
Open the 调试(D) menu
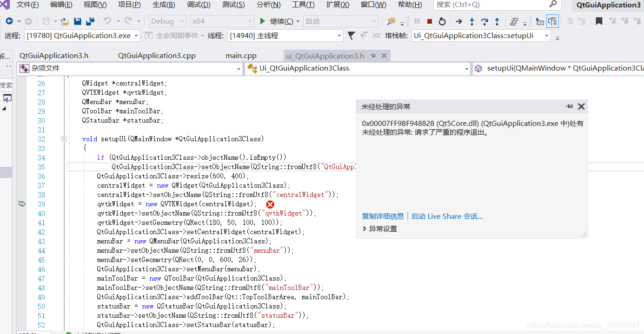coord(199,5)
